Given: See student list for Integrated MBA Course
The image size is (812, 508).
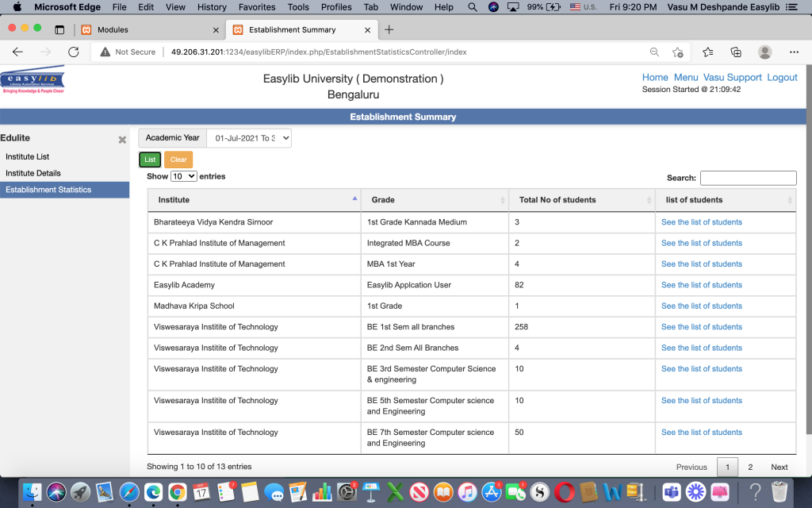Looking at the screenshot, I should (x=702, y=243).
